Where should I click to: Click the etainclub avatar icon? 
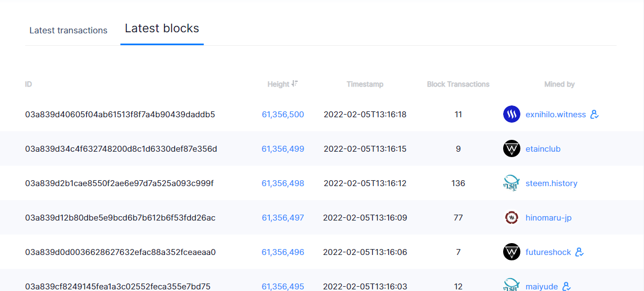pos(511,149)
